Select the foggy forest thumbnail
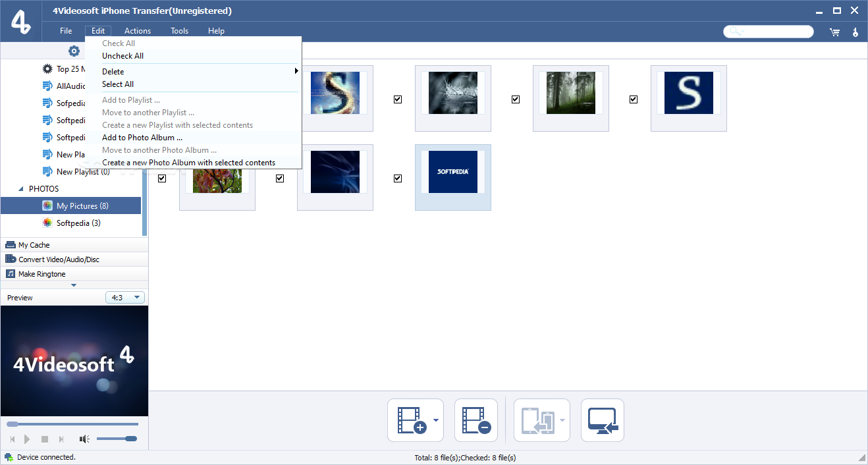The height and width of the screenshot is (465, 868). click(571, 98)
